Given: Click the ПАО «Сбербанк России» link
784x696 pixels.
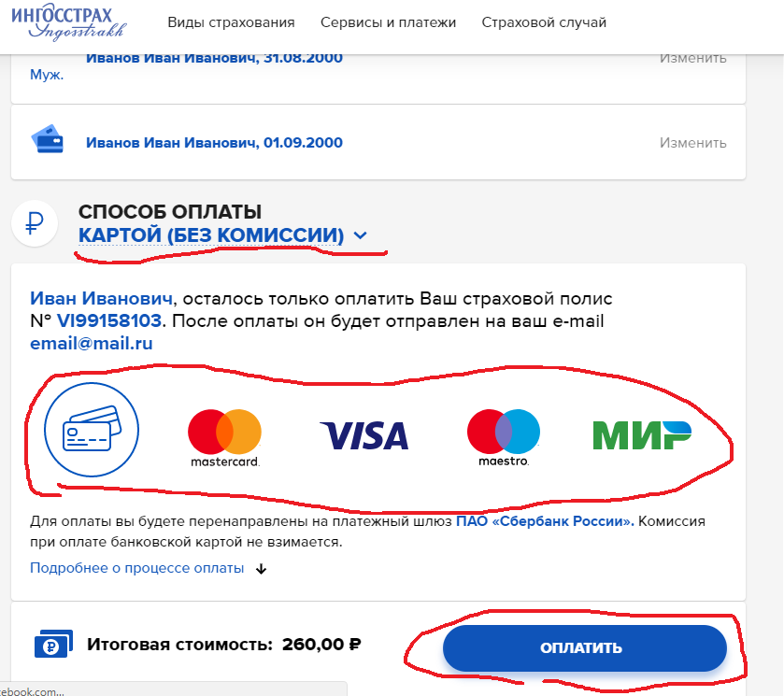Looking at the screenshot, I should point(545,521).
